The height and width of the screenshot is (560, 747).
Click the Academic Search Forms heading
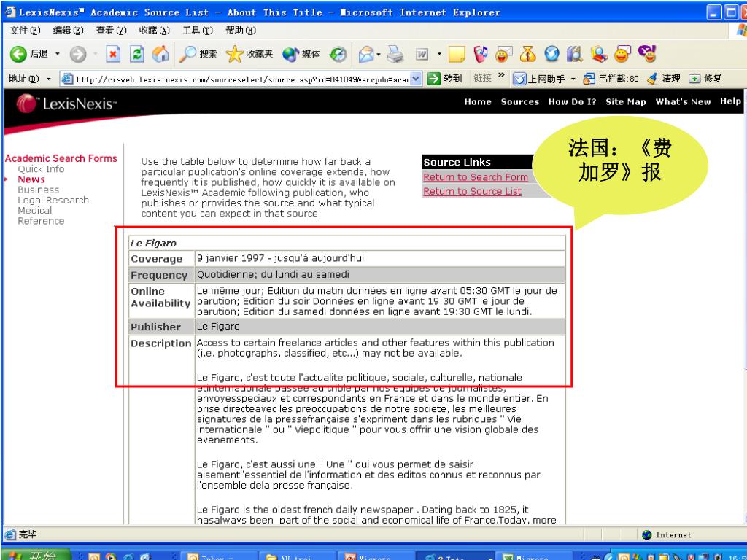61,158
